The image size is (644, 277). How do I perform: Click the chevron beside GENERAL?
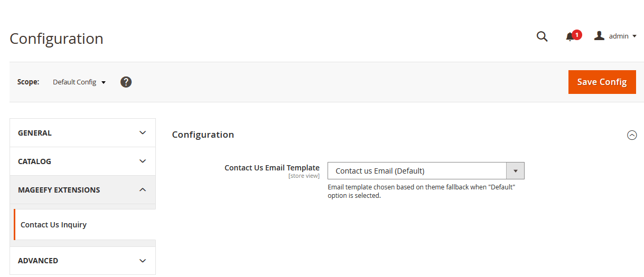click(143, 133)
